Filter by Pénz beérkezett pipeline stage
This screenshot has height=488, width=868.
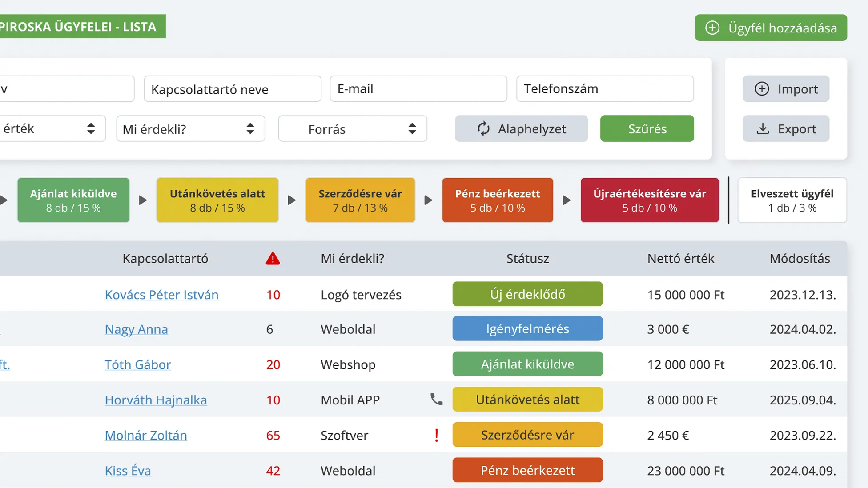click(x=498, y=200)
